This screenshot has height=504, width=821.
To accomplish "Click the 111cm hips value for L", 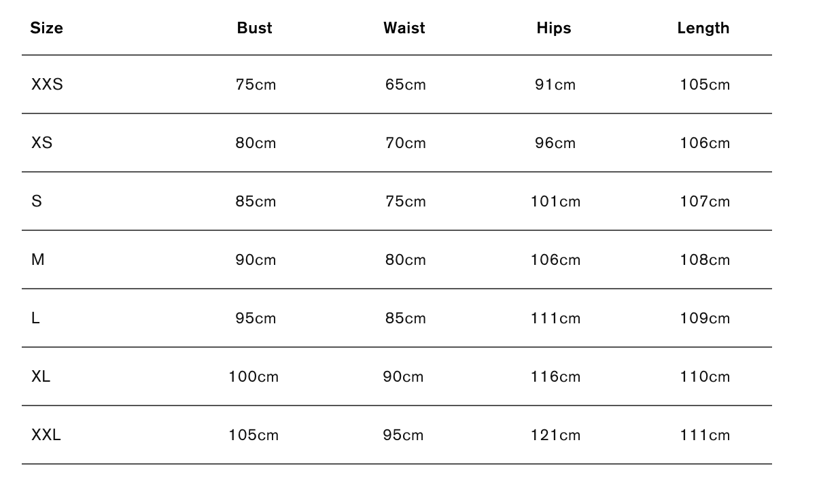I will [556, 319].
